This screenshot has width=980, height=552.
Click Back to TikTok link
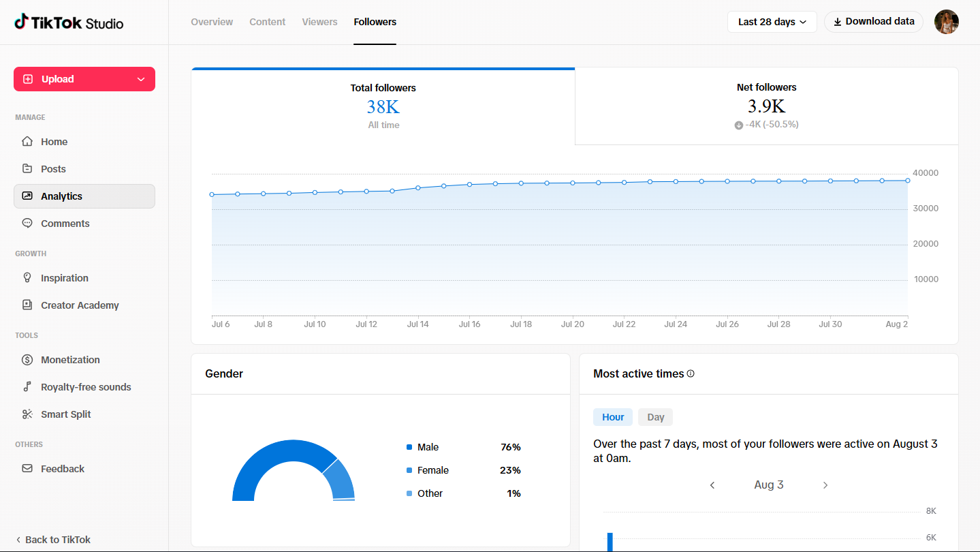coord(52,540)
